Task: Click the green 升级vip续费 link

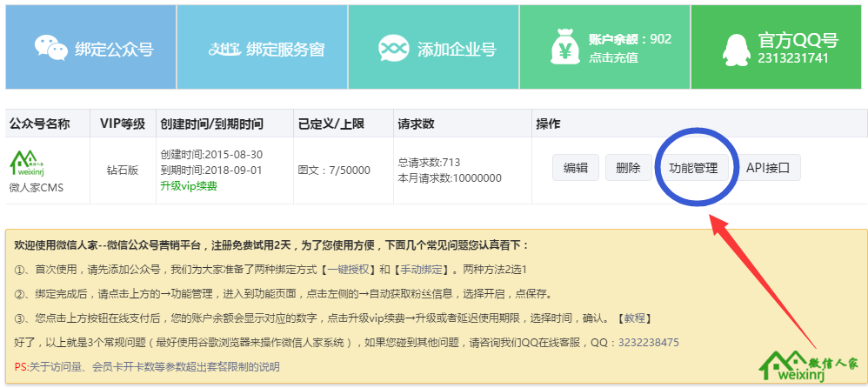Action: (189, 186)
